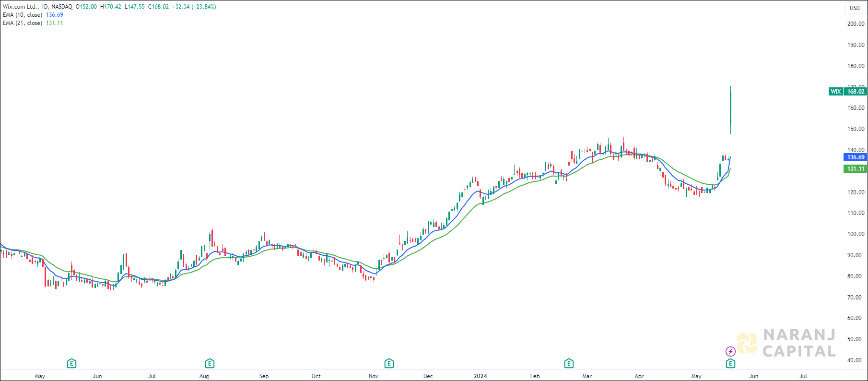
Task: Click the earnings marker near late February
Action: coord(569,363)
